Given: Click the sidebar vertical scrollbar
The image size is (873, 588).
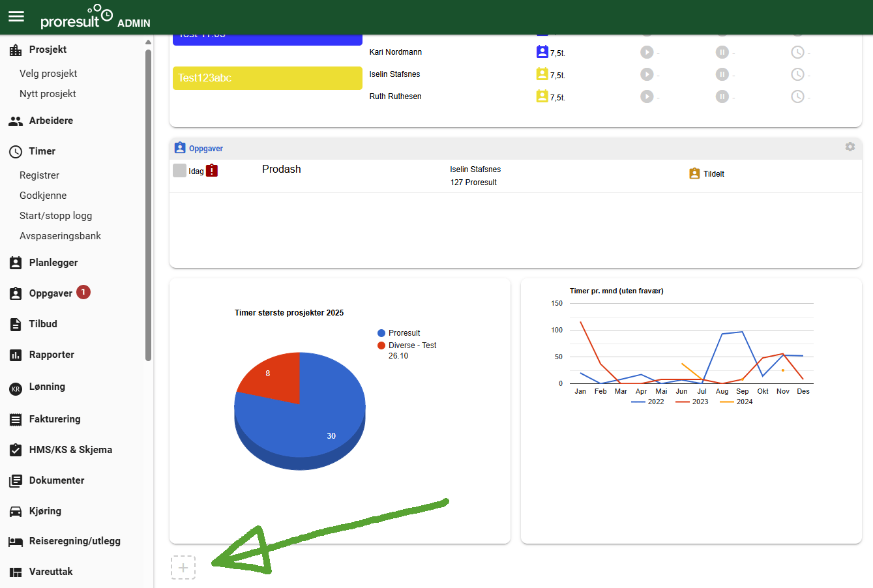Looking at the screenshot, I should pos(148,205).
